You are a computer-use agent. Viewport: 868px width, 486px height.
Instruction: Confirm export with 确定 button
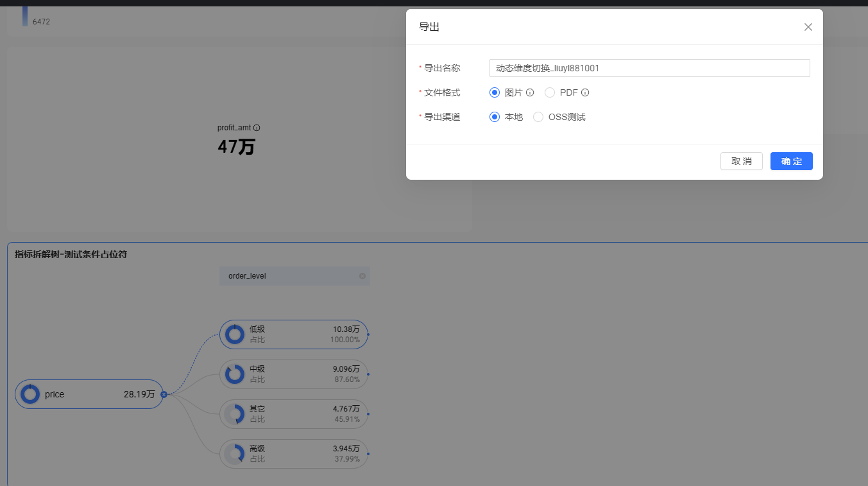[x=791, y=161]
